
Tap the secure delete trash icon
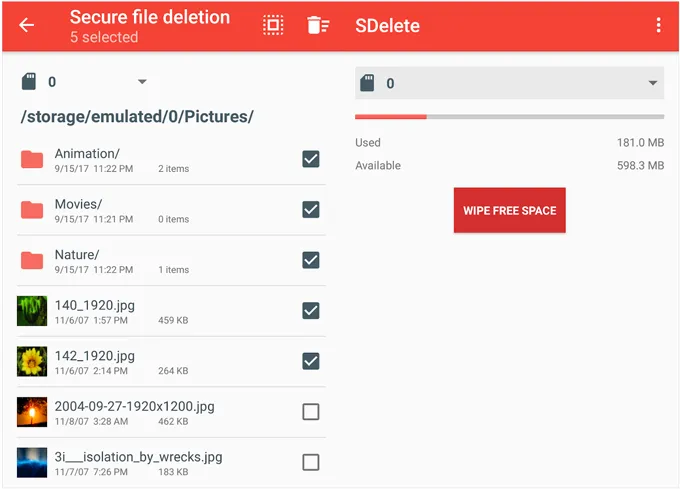317,25
